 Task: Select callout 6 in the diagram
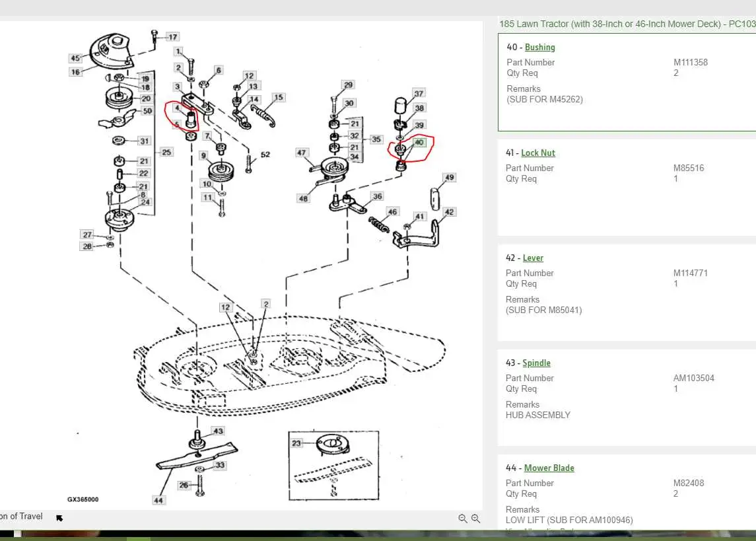pos(219,71)
